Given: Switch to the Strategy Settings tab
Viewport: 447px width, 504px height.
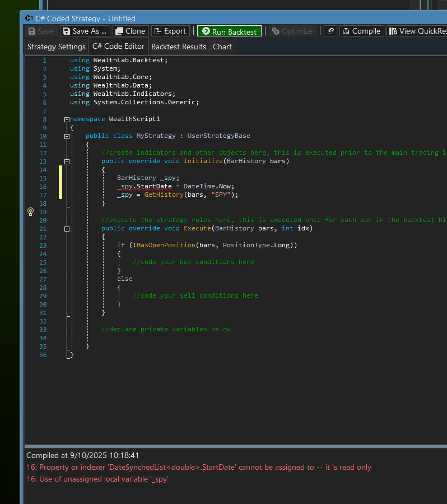Looking at the screenshot, I should [x=56, y=47].
